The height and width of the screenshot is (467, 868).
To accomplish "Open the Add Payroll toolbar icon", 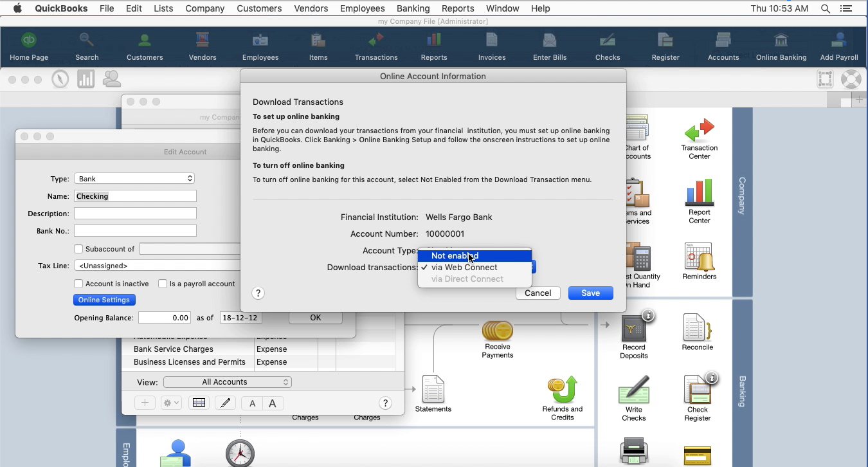I will point(839,46).
